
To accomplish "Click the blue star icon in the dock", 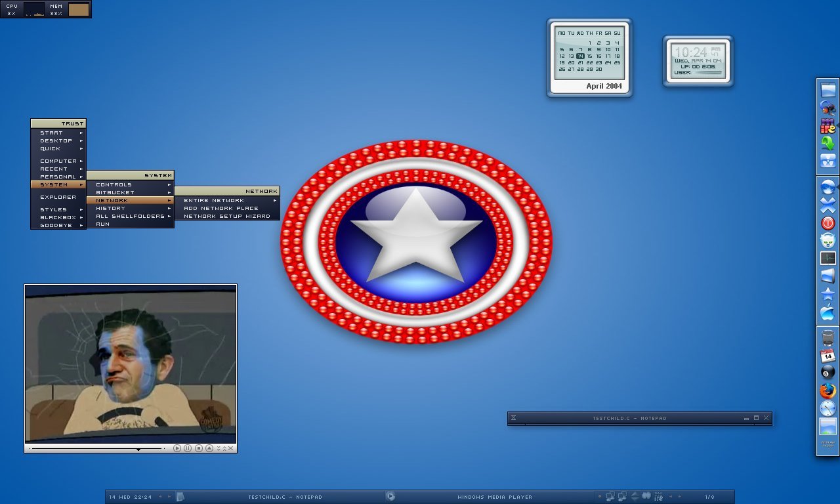I will tap(828, 294).
